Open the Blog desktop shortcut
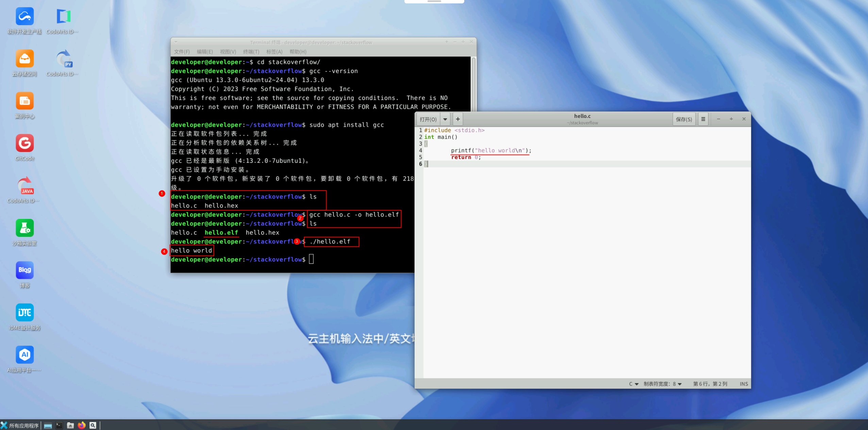This screenshot has height=430, width=868. 24,270
